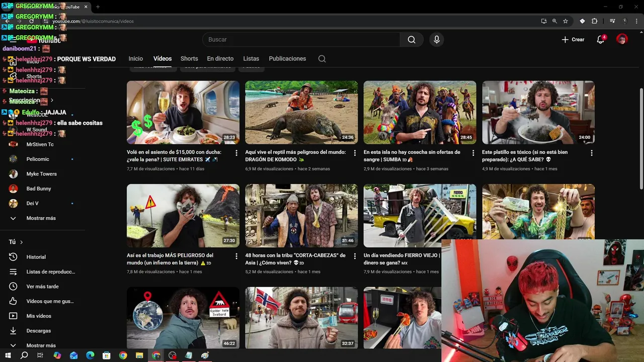The width and height of the screenshot is (644, 362).
Task: Expand the Tú section chevron
Action: pyautogui.click(x=21, y=242)
